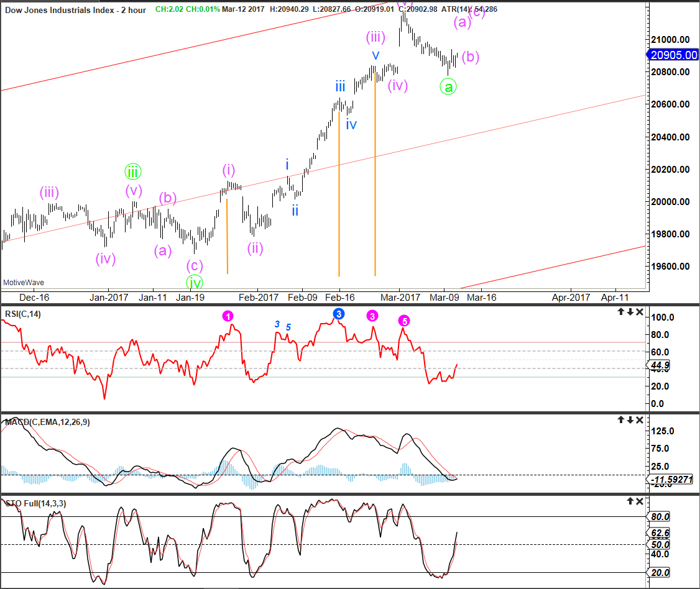Click the stochastic 20.0 level tag
The image size is (700, 589).
(x=660, y=573)
